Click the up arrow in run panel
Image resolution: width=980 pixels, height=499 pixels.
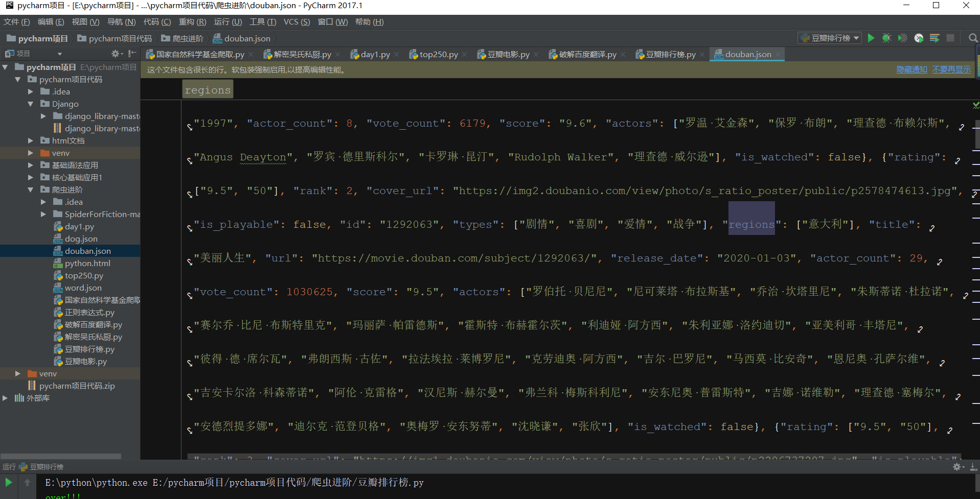(x=27, y=482)
